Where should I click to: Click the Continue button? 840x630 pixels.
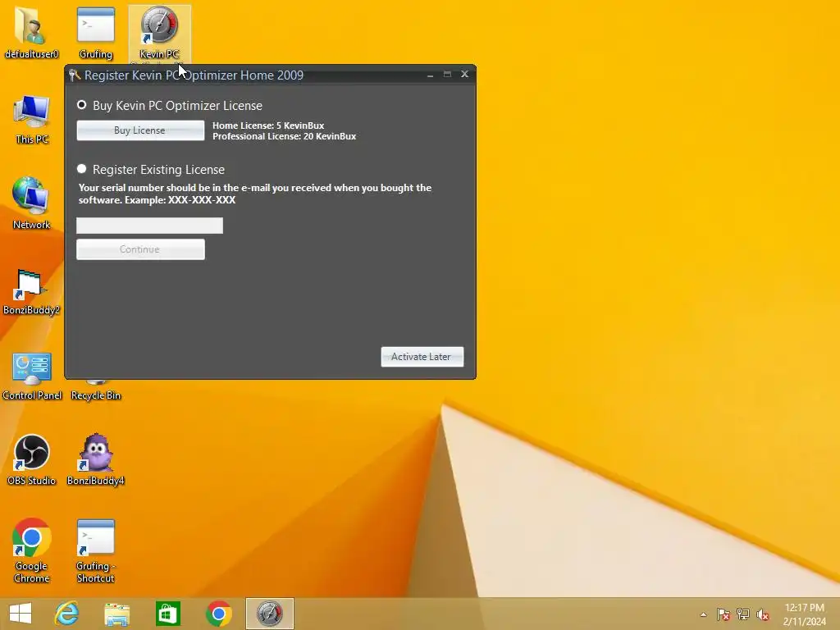click(x=140, y=249)
